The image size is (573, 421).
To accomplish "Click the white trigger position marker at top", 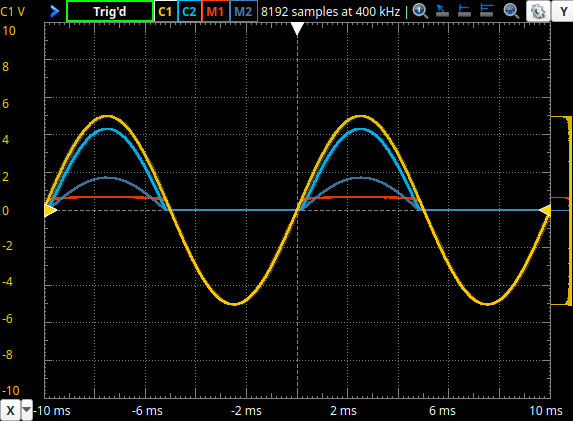I will [x=297, y=29].
